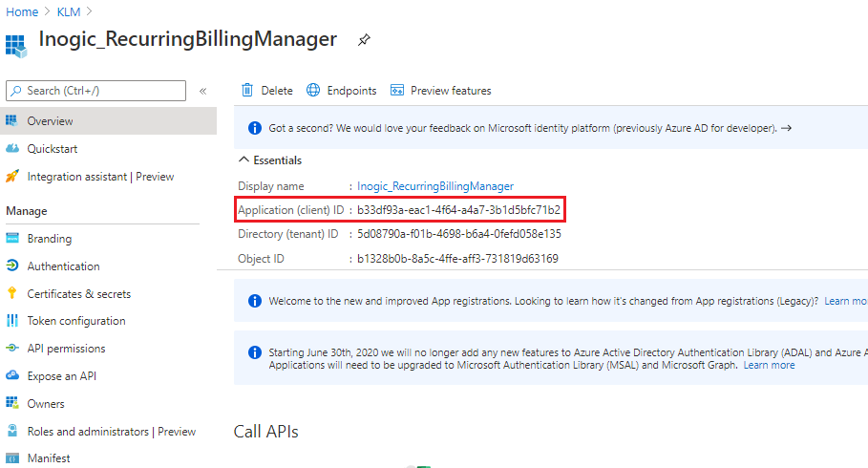Image resolution: width=868 pixels, height=468 pixels.
Task: Click the Authentication arrow icon
Action: [x=12, y=266]
